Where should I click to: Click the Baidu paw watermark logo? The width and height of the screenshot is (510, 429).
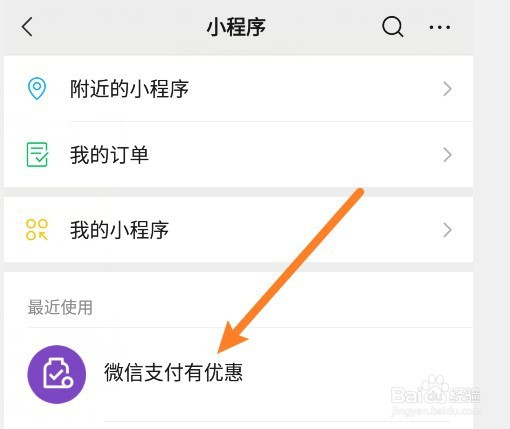click(435, 387)
